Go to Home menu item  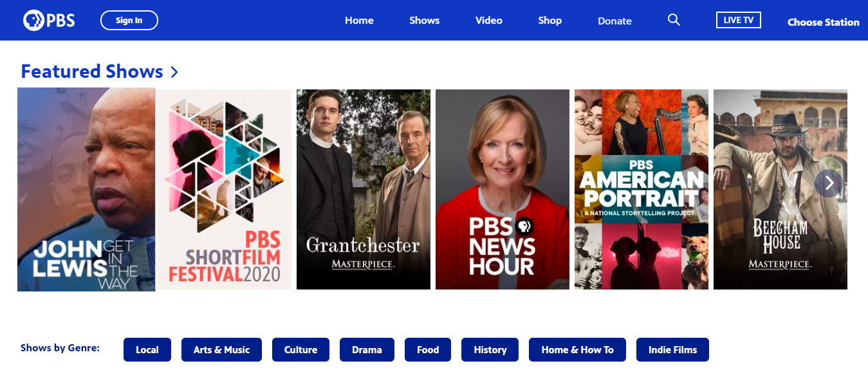[359, 21]
